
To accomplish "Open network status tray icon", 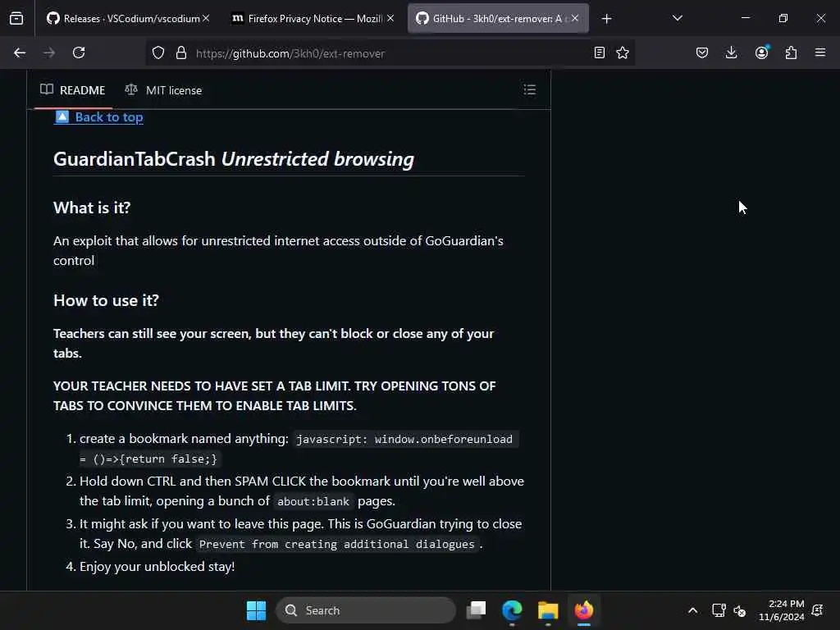I will tap(719, 610).
